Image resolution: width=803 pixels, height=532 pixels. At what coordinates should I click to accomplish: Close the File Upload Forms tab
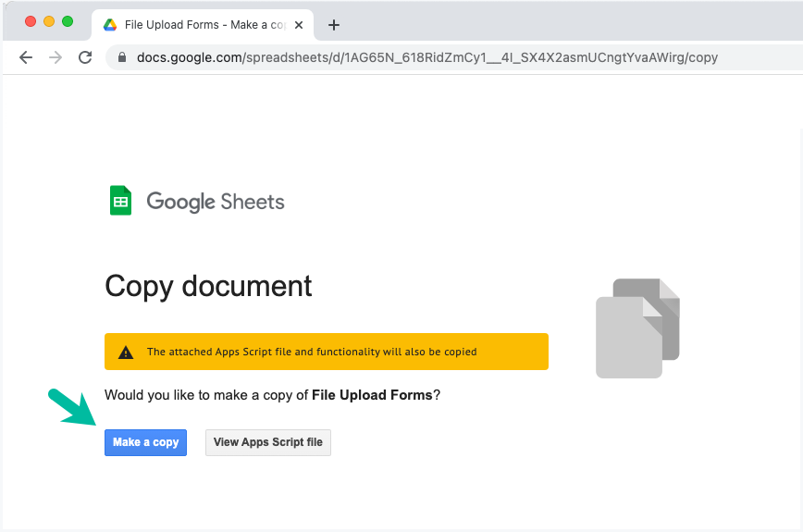click(x=299, y=25)
